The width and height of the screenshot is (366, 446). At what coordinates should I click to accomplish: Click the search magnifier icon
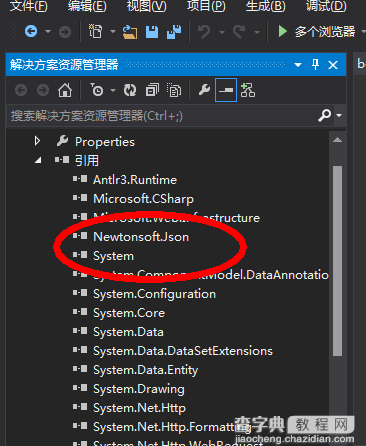pos(324,115)
